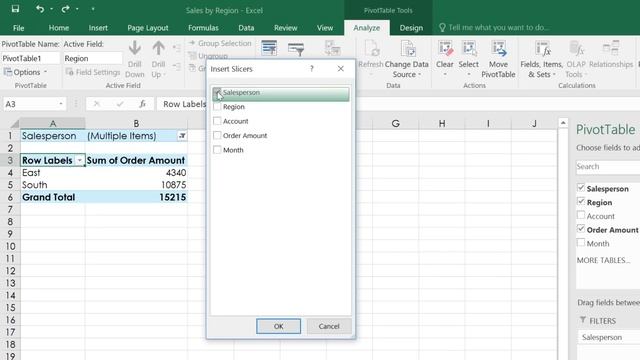Click the PivotTable Name input field

click(x=30, y=58)
